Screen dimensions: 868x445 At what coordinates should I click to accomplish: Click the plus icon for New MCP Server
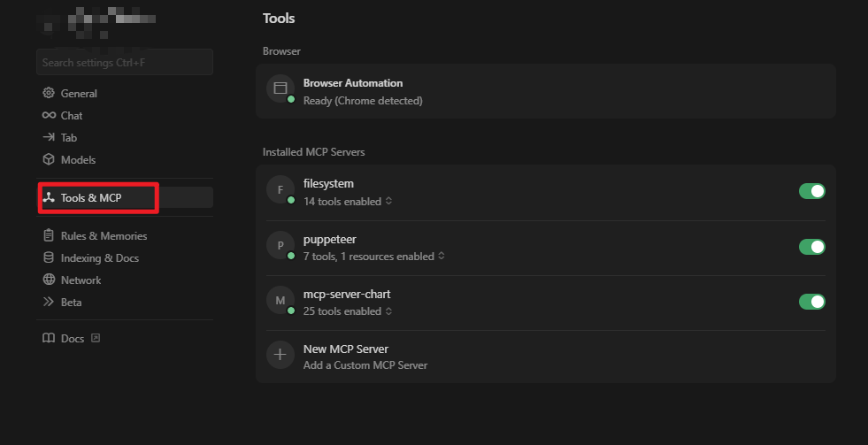point(280,355)
